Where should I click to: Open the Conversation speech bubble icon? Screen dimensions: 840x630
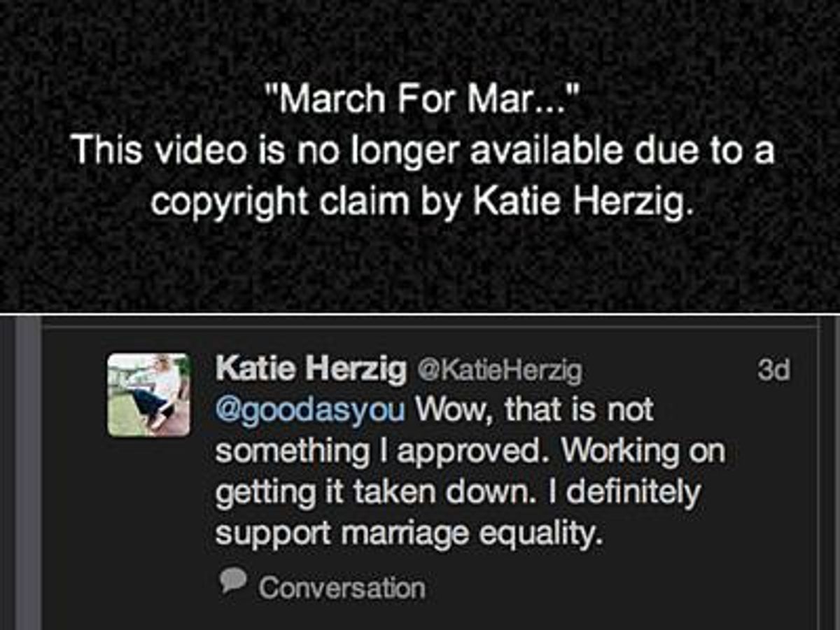pyautogui.click(x=232, y=580)
